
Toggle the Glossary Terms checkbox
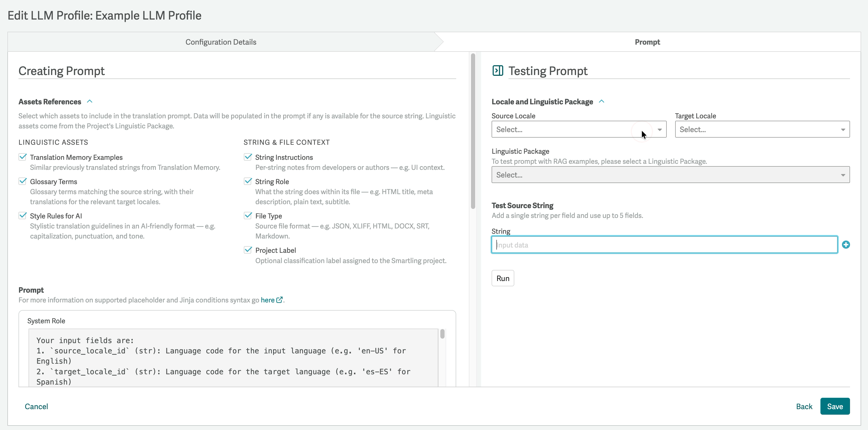(22, 181)
